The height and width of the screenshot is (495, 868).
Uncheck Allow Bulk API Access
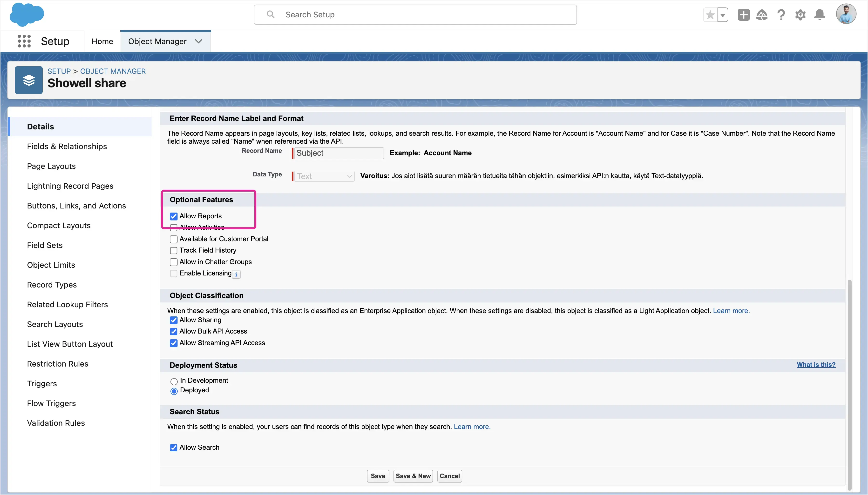(x=173, y=331)
